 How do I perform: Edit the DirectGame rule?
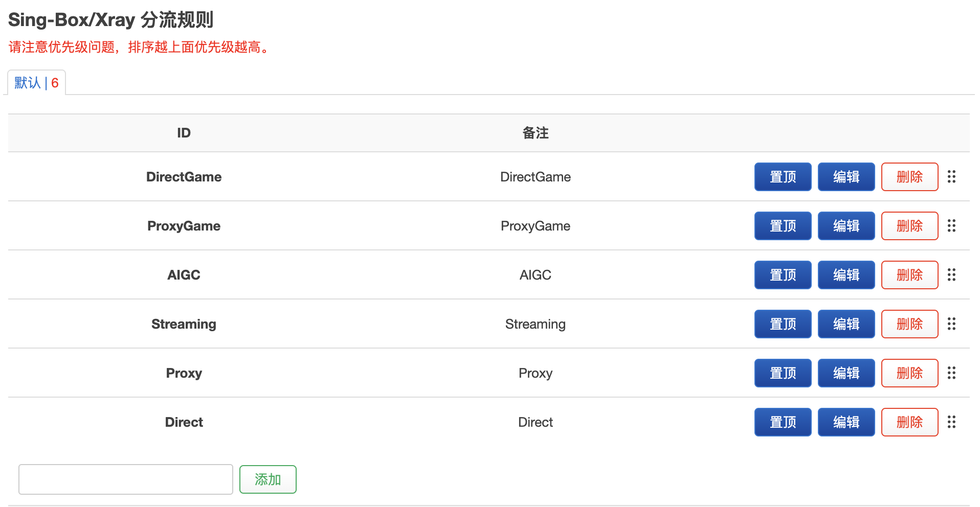[x=846, y=177]
